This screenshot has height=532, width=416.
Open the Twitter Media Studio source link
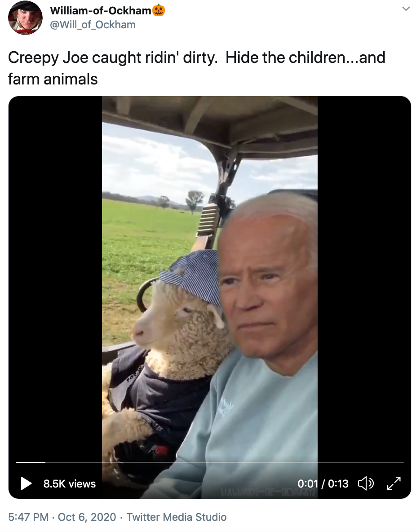177,517
